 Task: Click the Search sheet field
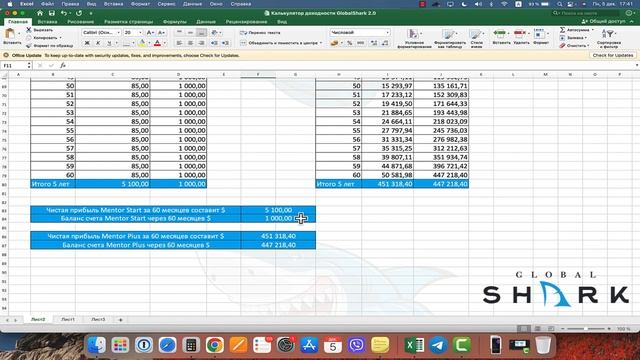(x=584, y=13)
